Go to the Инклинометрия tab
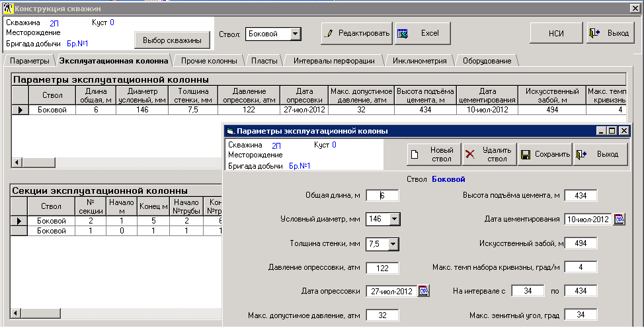The image size is (644, 328). point(419,61)
